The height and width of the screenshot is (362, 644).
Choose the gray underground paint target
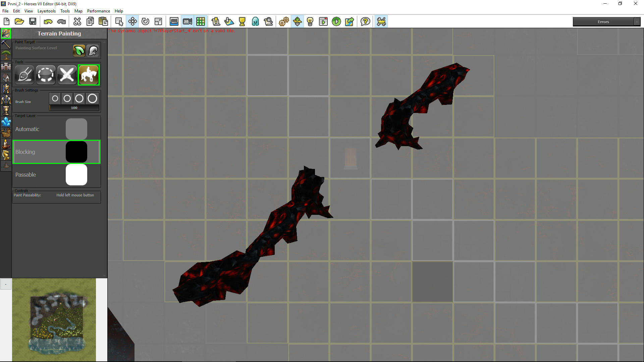[93, 51]
